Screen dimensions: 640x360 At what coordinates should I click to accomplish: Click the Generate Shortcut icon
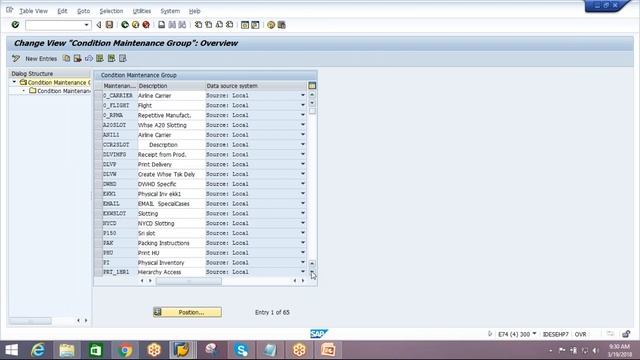[255, 25]
